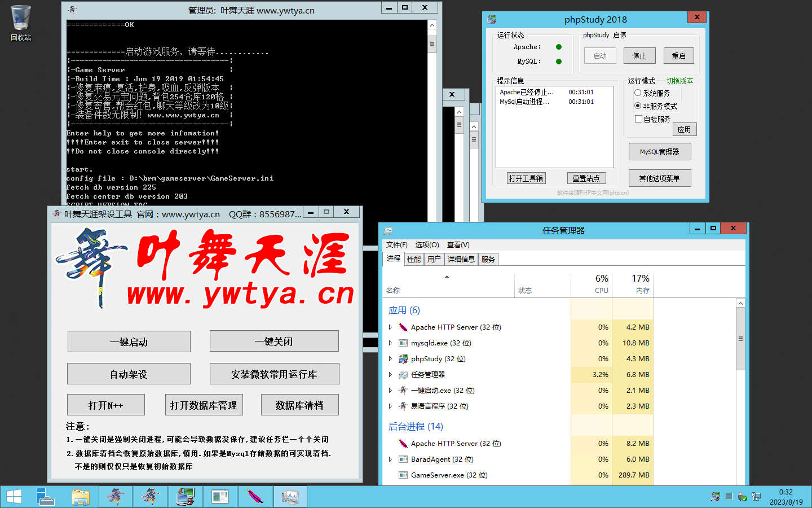Image resolution: width=812 pixels, height=508 pixels.
Task: Click the 一键启动.exe process icon
Action: tap(403, 390)
